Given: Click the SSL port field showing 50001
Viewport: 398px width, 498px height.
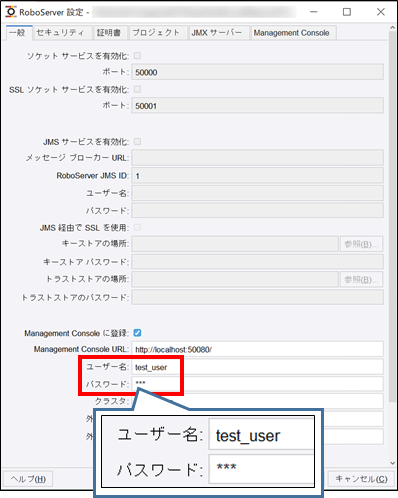Looking at the screenshot, I should (x=257, y=106).
